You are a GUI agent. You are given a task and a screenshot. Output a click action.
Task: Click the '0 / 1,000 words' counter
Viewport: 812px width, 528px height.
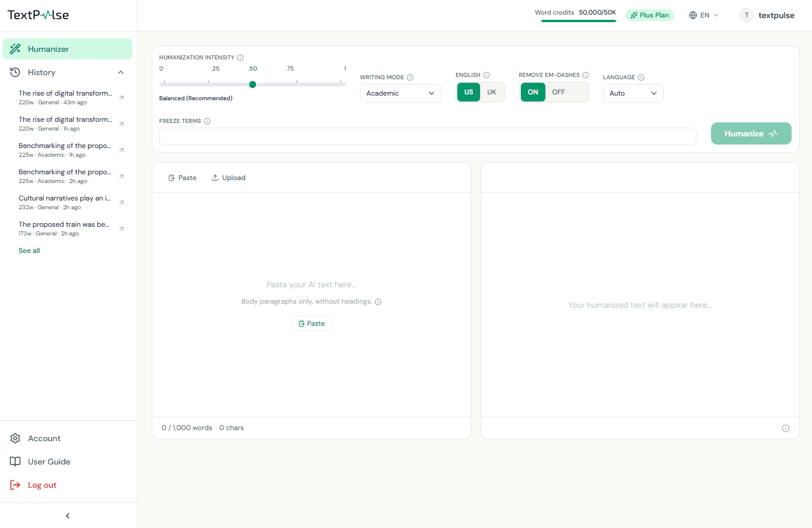187,428
